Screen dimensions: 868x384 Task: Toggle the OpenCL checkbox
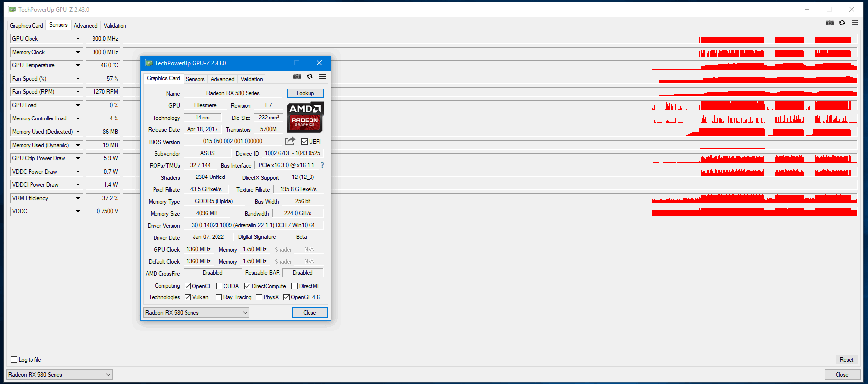pyautogui.click(x=187, y=286)
